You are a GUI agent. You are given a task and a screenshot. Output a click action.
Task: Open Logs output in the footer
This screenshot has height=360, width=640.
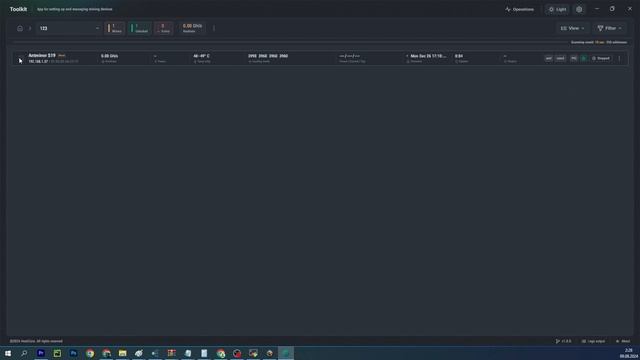(x=593, y=341)
